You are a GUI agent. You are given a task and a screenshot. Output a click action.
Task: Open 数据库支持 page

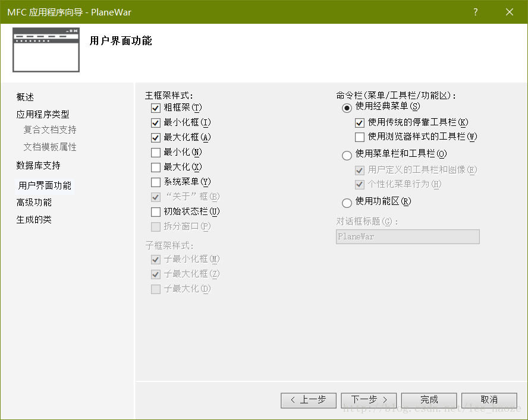39,165
